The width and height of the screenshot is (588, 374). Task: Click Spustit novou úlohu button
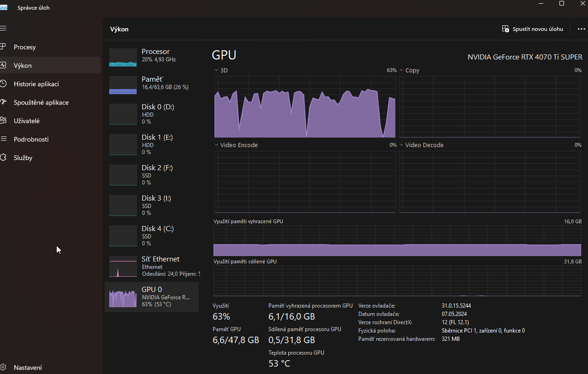point(533,29)
